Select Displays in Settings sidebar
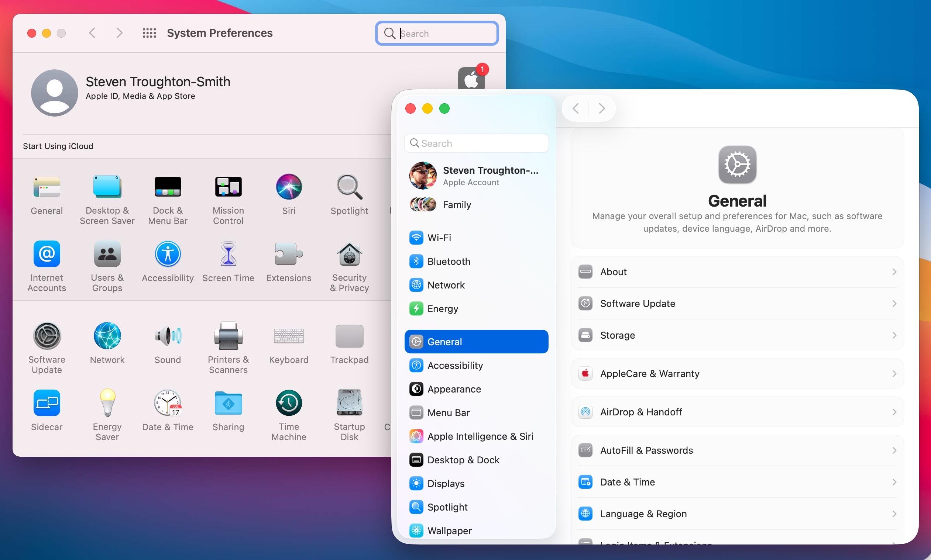 pos(476,483)
